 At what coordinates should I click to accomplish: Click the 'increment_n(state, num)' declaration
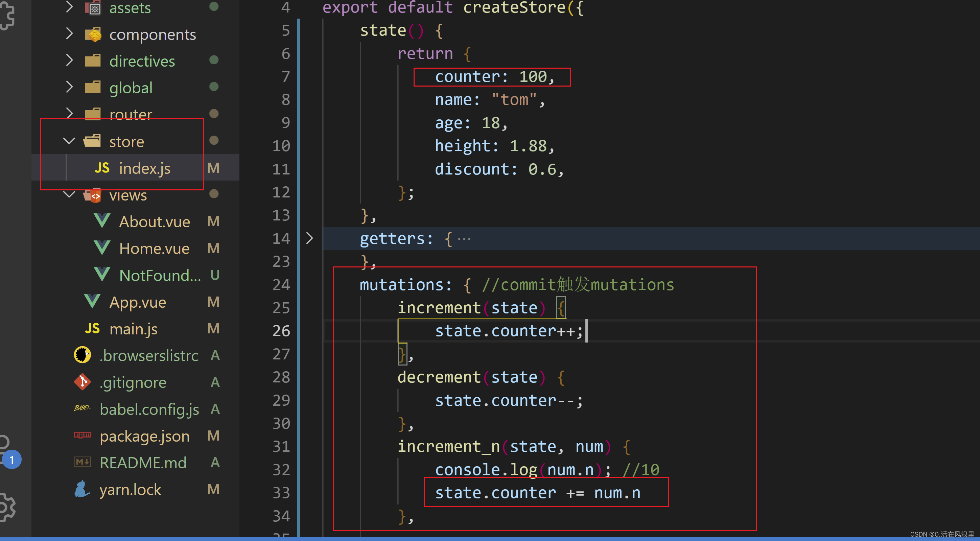(x=505, y=447)
